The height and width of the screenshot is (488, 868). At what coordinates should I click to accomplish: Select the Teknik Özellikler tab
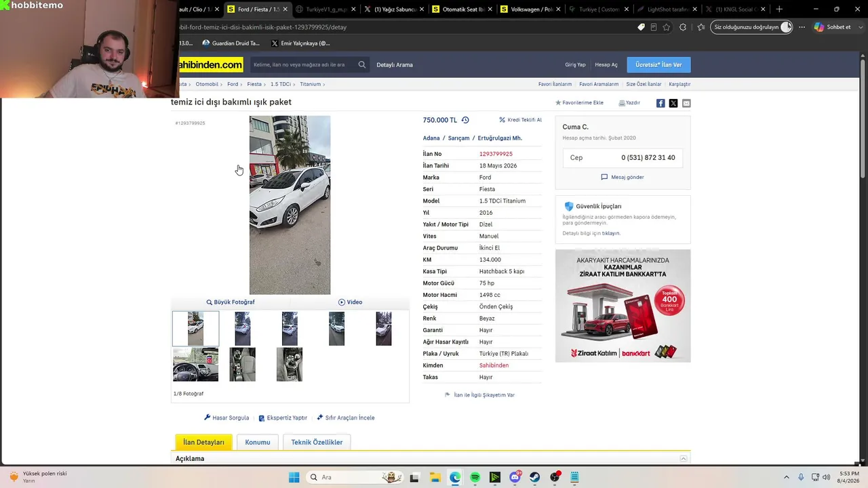(x=317, y=442)
